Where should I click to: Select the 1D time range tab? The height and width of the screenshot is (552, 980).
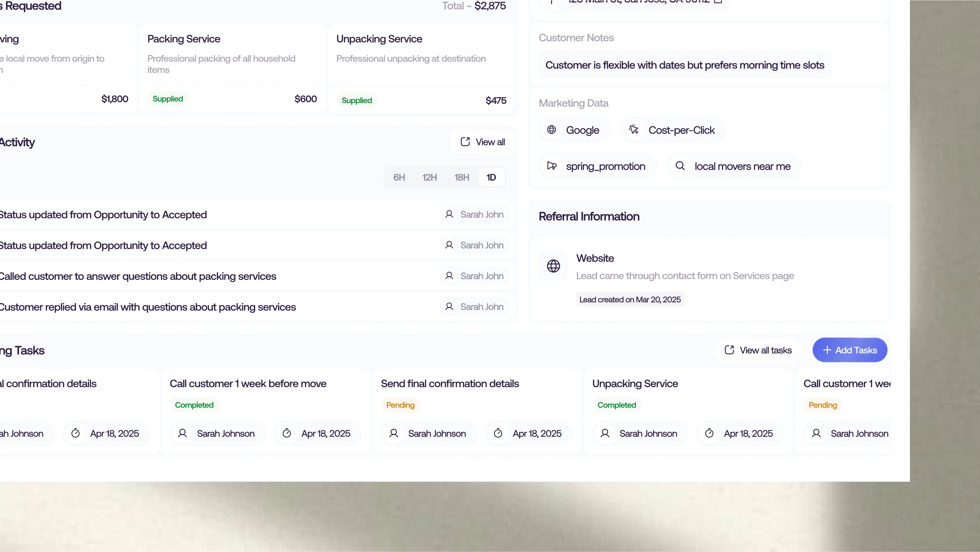(x=491, y=177)
